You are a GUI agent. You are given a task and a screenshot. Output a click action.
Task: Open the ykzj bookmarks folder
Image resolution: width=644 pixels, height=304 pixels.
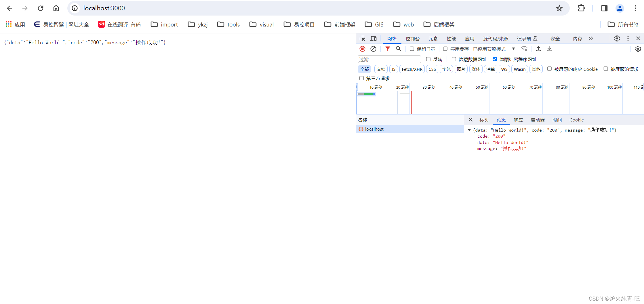pyautogui.click(x=198, y=24)
